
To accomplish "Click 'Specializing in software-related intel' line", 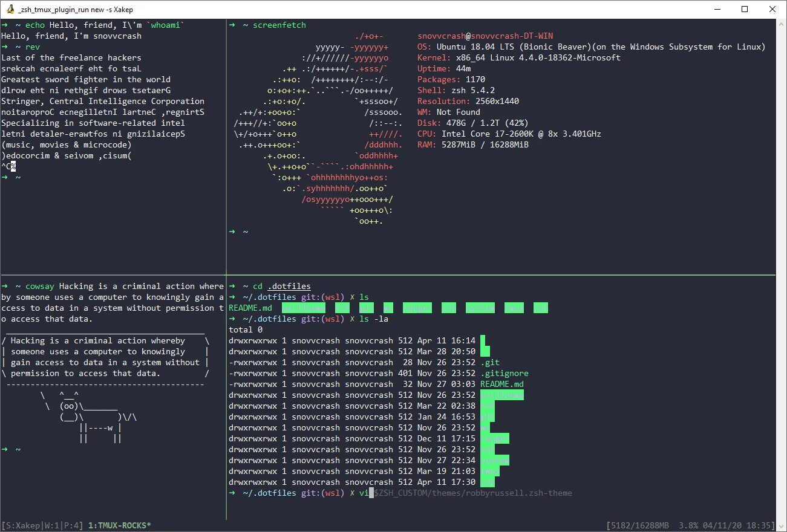I will [93, 123].
